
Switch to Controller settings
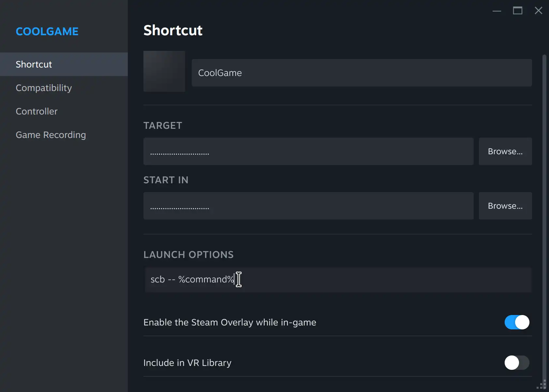37,111
